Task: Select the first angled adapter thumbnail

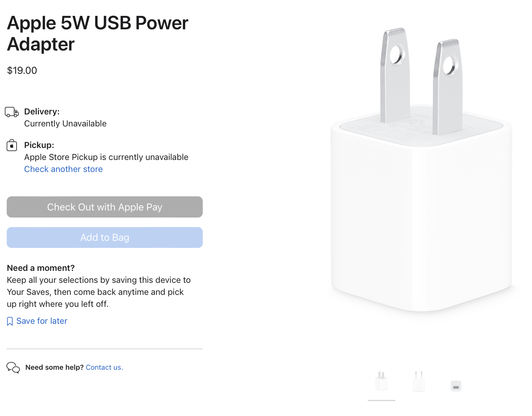Action: point(381,381)
